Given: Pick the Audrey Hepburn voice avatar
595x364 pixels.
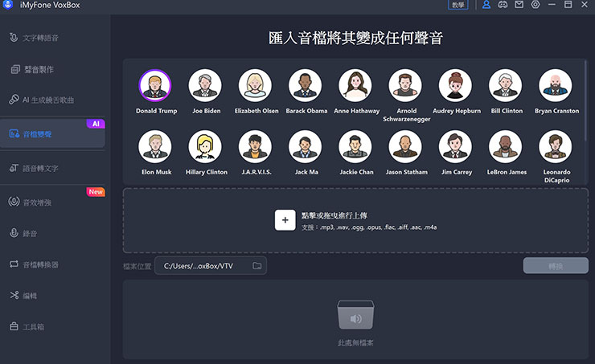Looking at the screenshot, I should (455, 85).
